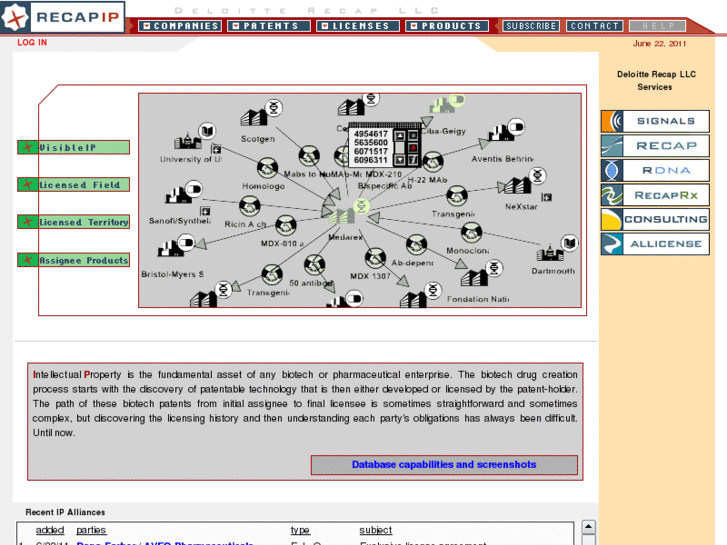Click the NeXstar building icon
Image resolution: width=727 pixels, height=545 pixels.
[518, 186]
